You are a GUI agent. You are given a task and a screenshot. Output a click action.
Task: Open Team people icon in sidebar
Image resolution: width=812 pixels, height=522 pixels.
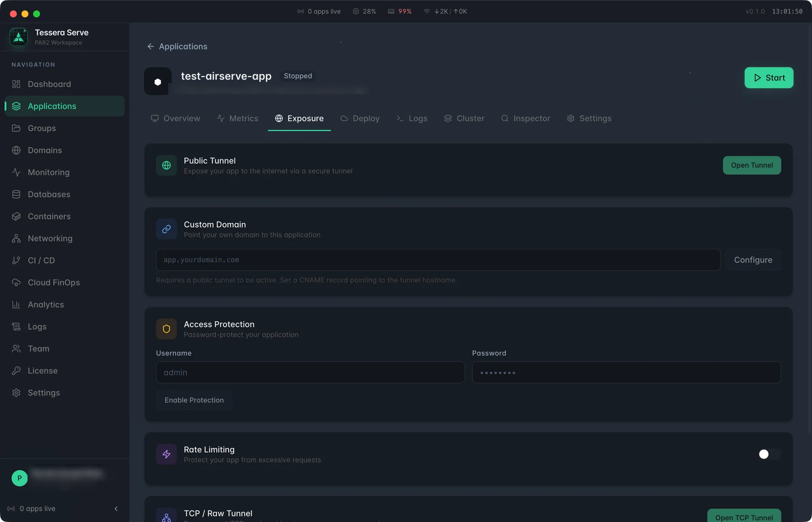point(16,349)
